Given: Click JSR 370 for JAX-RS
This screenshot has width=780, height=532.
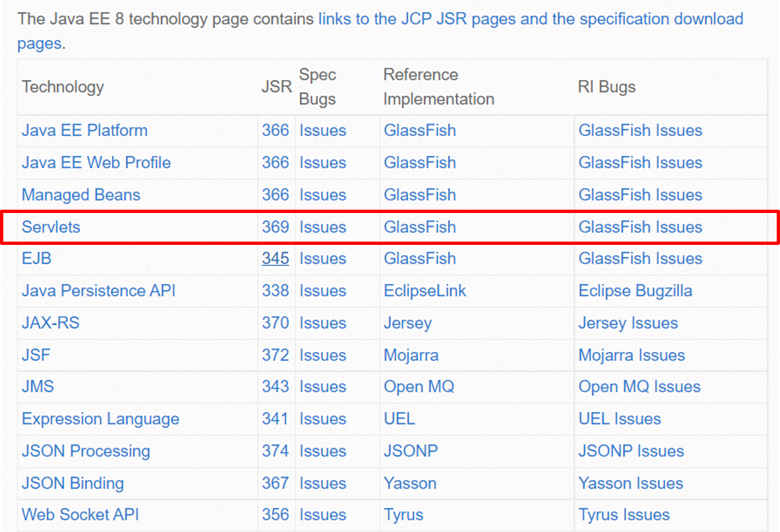Looking at the screenshot, I should tap(275, 323).
